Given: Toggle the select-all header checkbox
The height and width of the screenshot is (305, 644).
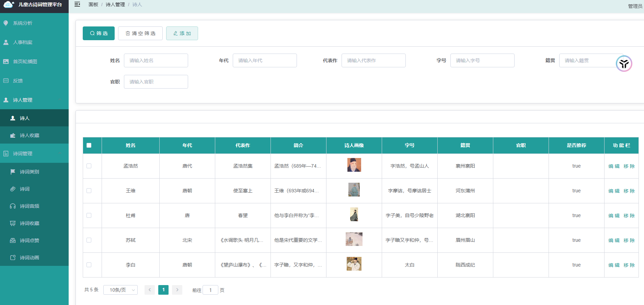Looking at the screenshot, I should point(89,145).
